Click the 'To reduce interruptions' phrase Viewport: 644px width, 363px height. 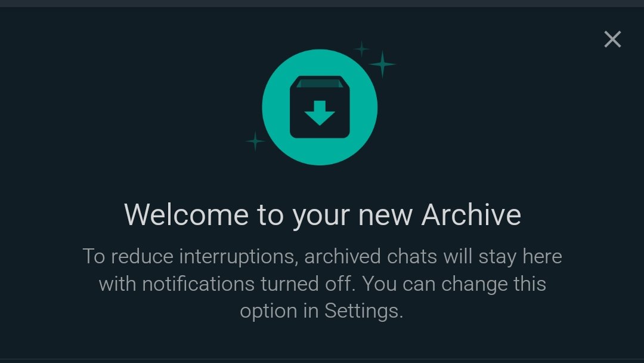(x=188, y=257)
